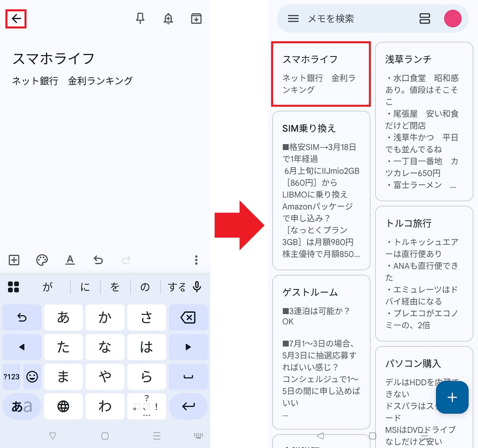Tap the や key
This screenshot has width=478, height=448.
point(105,376)
